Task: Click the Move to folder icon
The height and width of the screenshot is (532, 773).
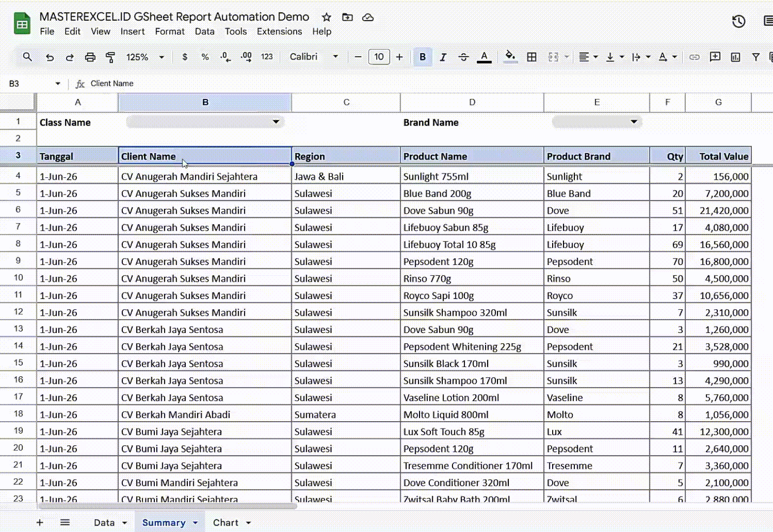Action: (348, 17)
